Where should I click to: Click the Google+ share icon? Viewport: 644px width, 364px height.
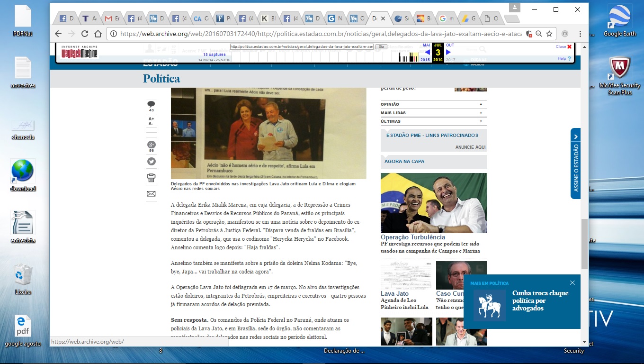coord(151,145)
